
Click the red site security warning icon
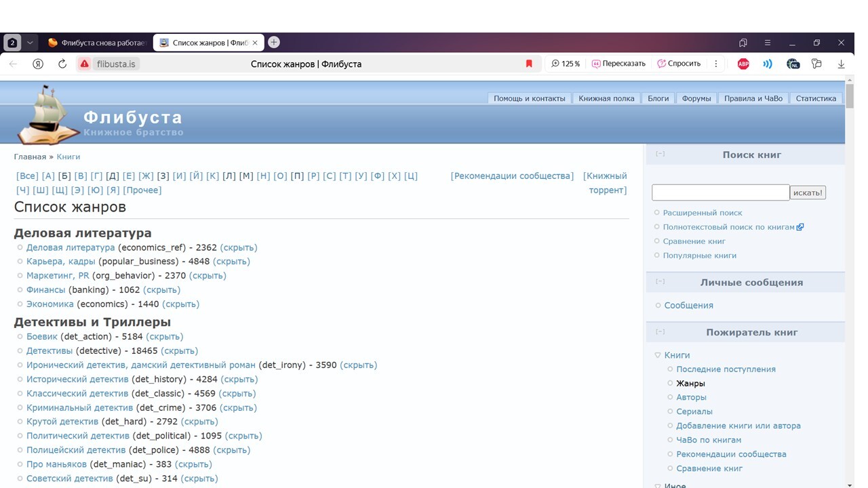click(x=84, y=64)
